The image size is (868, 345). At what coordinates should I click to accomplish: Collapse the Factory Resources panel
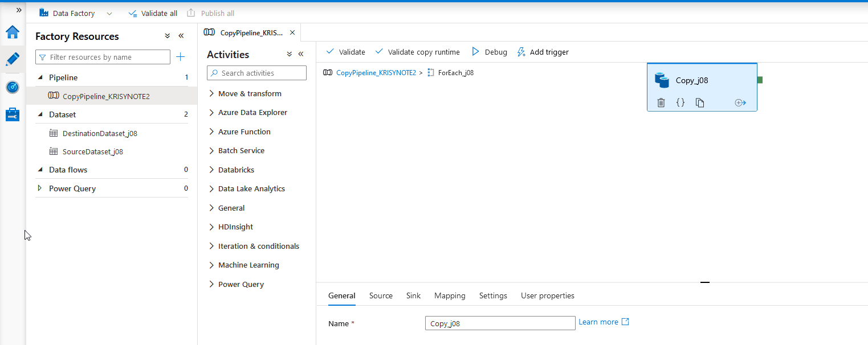(x=181, y=36)
